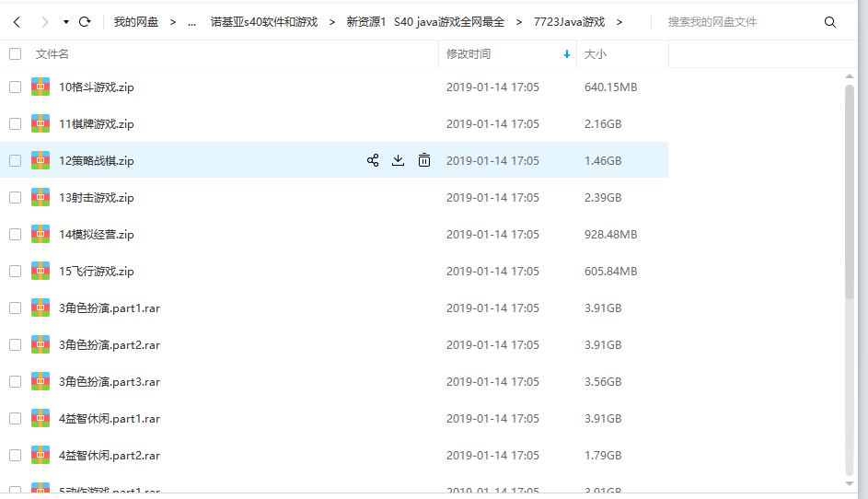Sort by 大小 column header
Image resolution: width=868 pixels, height=499 pixels.
pos(596,53)
